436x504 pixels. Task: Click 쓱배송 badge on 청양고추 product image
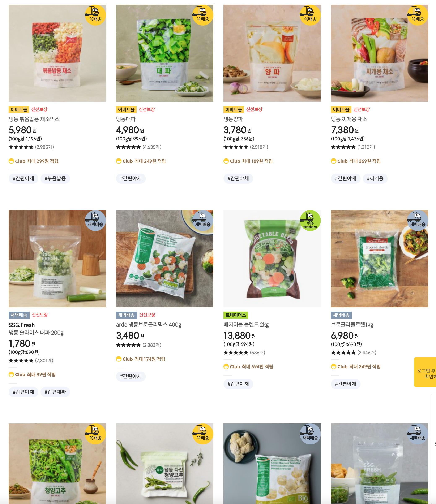pyautogui.click(x=95, y=434)
